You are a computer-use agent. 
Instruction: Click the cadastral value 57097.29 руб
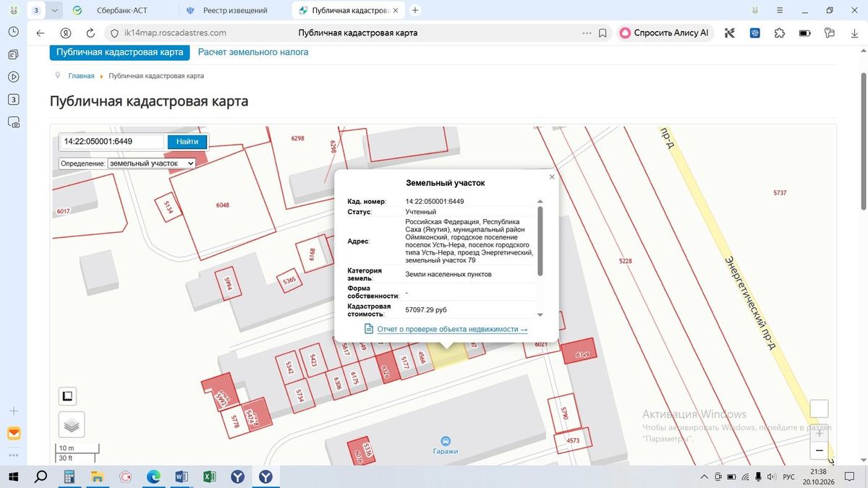(x=426, y=309)
